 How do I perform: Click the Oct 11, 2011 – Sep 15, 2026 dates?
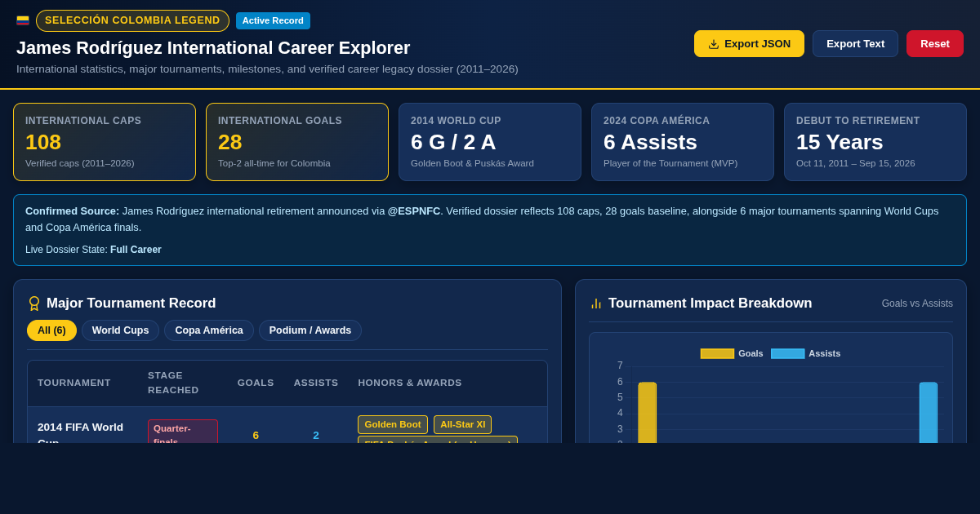click(x=855, y=163)
